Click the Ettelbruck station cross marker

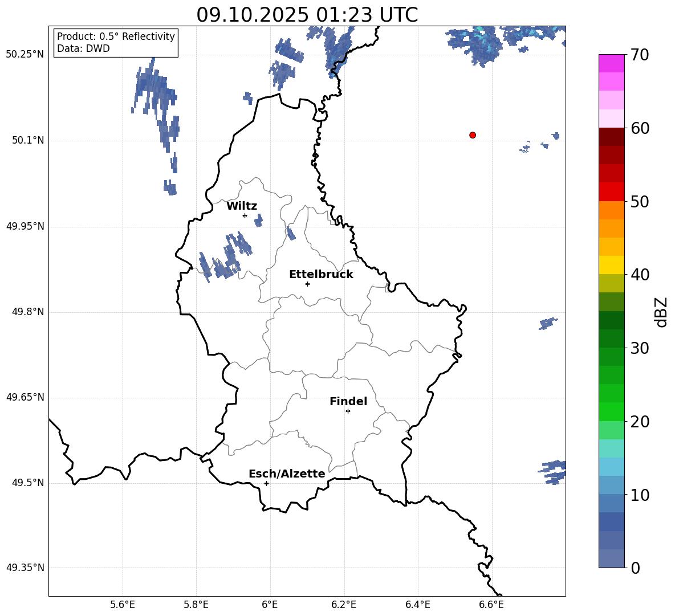pos(307,284)
